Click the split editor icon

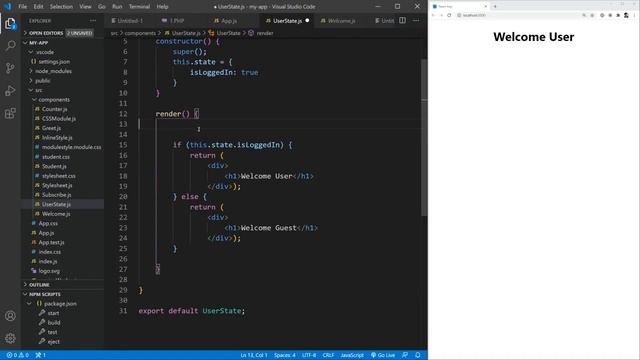402,20
